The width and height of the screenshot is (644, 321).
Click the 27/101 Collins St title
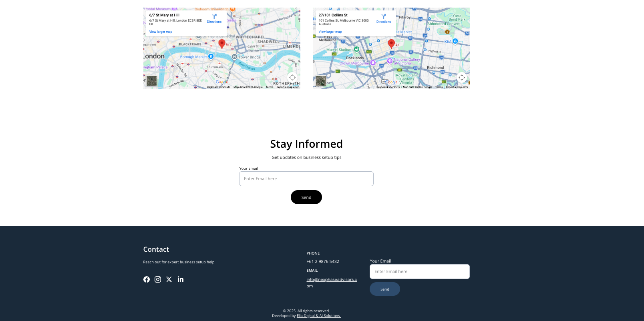pyautogui.click(x=333, y=15)
